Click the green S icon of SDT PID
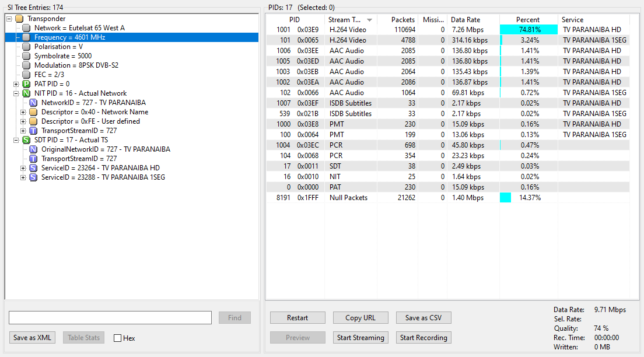Screen dimensions: 644x357 [26, 140]
